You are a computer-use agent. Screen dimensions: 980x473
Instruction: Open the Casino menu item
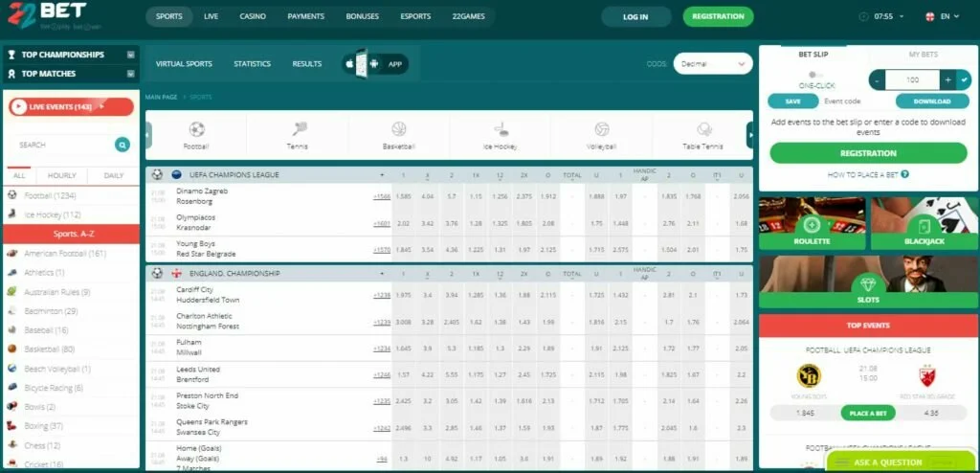(x=253, y=16)
